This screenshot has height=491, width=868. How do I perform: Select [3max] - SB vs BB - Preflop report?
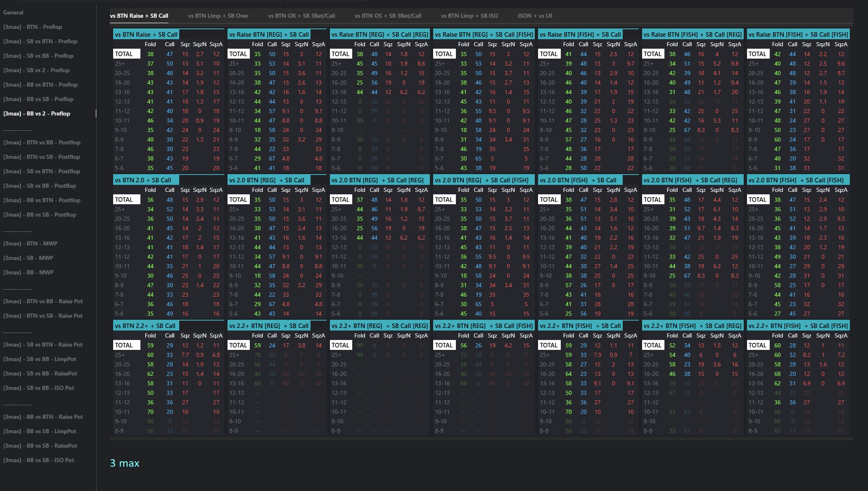tap(38, 56)
